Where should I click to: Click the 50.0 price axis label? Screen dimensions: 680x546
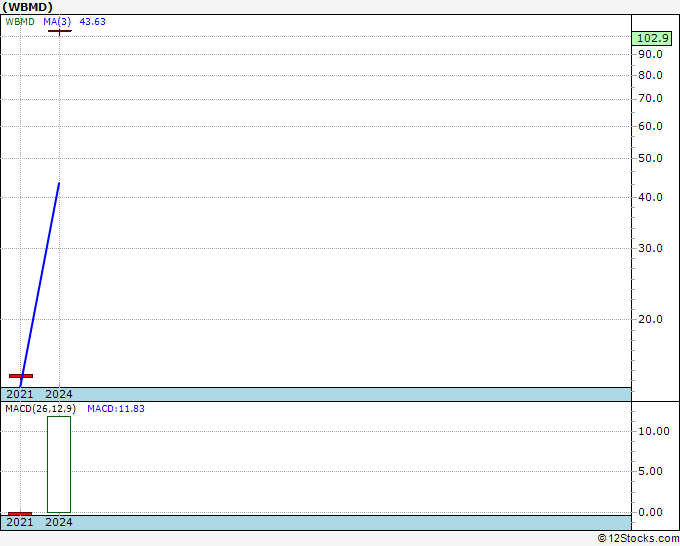click(x=651, y=158)
